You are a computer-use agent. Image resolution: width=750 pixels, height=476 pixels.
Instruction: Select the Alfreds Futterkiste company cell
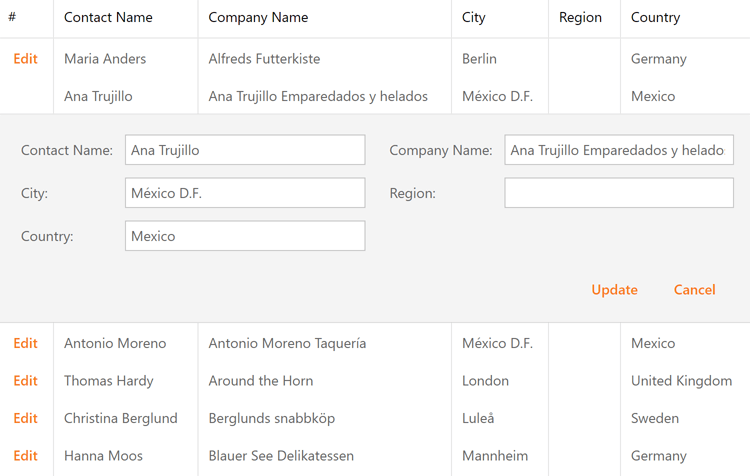[x=264, y=59]
